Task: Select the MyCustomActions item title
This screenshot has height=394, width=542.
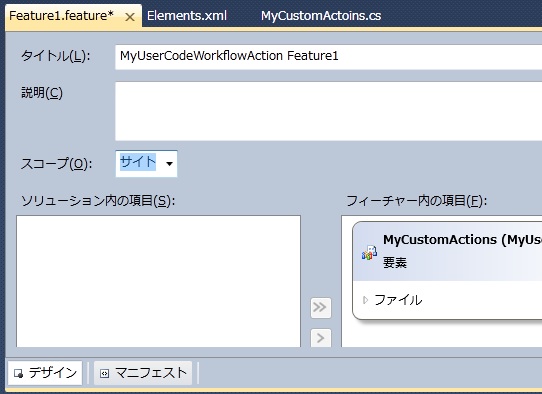Action: pos(462,240)
